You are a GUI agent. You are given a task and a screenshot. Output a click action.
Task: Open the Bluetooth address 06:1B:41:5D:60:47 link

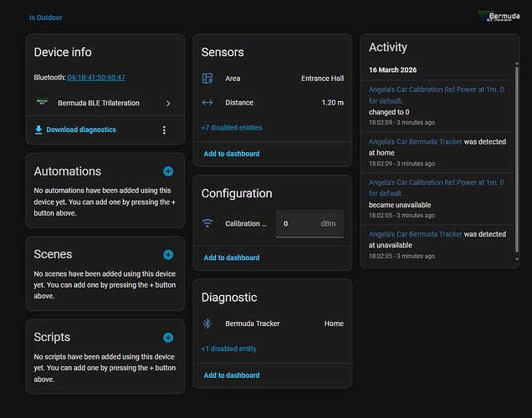[96, 78]
